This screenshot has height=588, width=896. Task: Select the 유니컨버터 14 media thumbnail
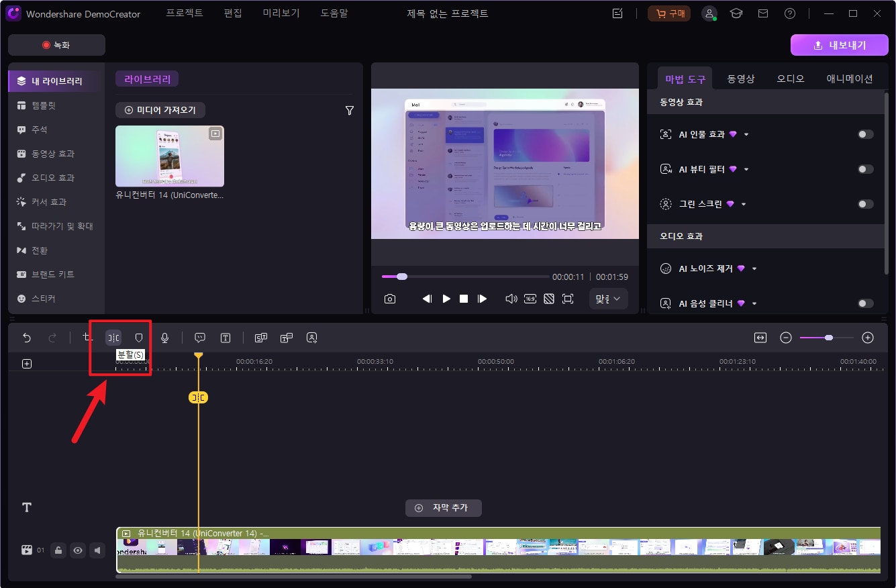(170, 156)
